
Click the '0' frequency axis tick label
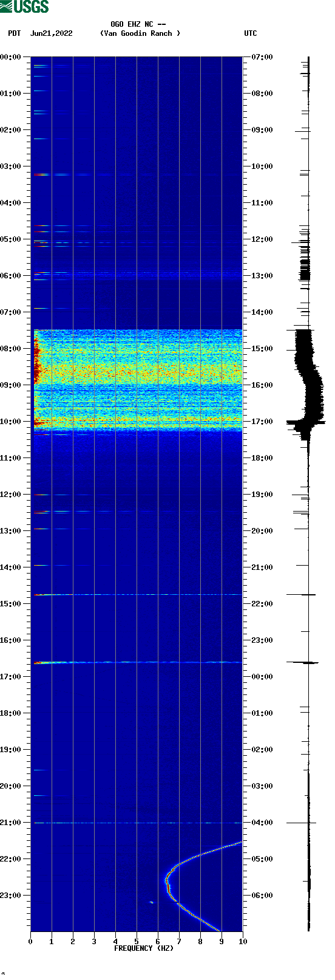(x=30, y=942)
